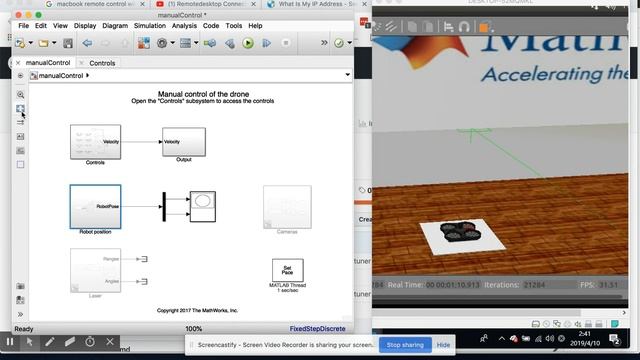This screenshot has height=360, width=640.
Task: Pause recording with Screencastify pause icon
Action: (10, 342)
